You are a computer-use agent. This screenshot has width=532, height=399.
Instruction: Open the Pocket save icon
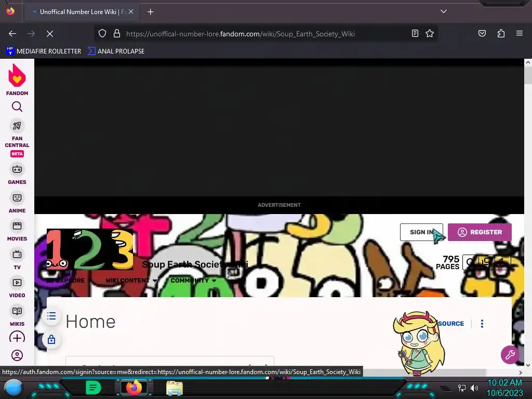pos(482,33)
